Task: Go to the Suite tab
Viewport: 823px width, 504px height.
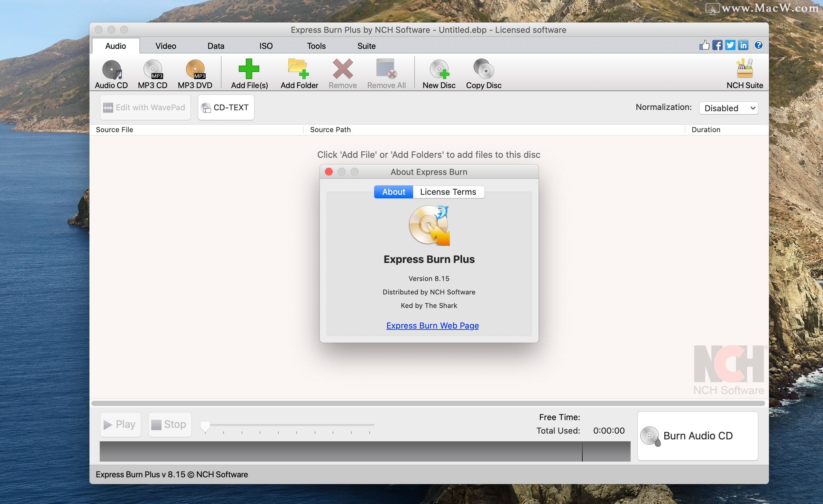Action: pyautogui.click(x=366, y=46)
